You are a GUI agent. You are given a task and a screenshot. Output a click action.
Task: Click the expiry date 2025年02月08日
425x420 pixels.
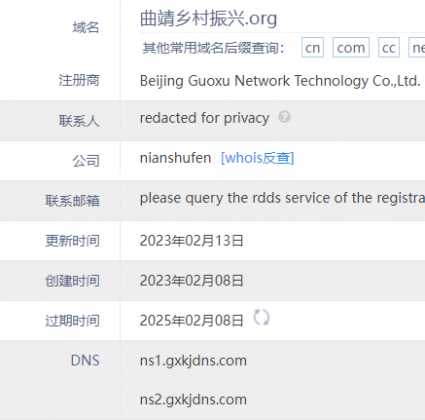pyautogui.click(x=192, y=321)
